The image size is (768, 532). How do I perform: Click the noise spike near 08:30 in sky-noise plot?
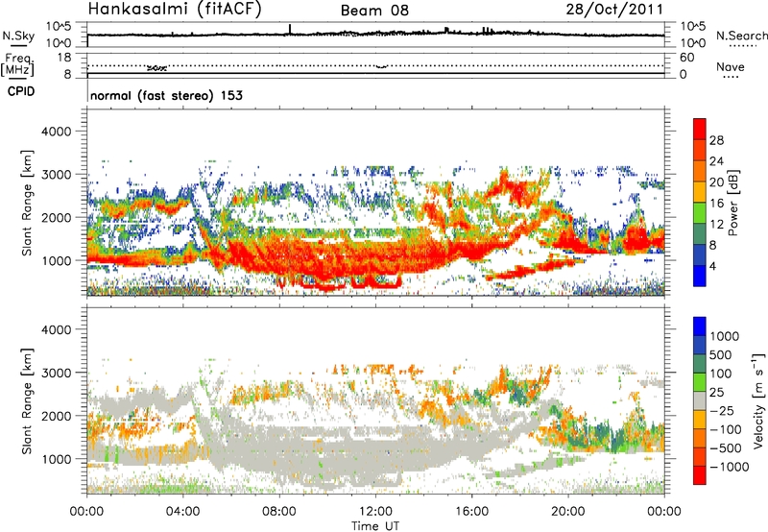[x=290, y=30]
